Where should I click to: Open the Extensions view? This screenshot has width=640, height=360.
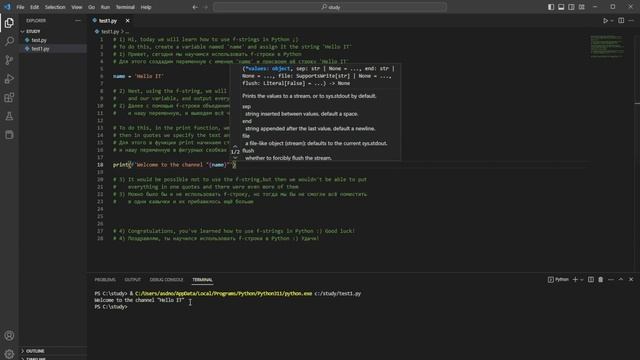pyautogui.click(x=9, y=98)
